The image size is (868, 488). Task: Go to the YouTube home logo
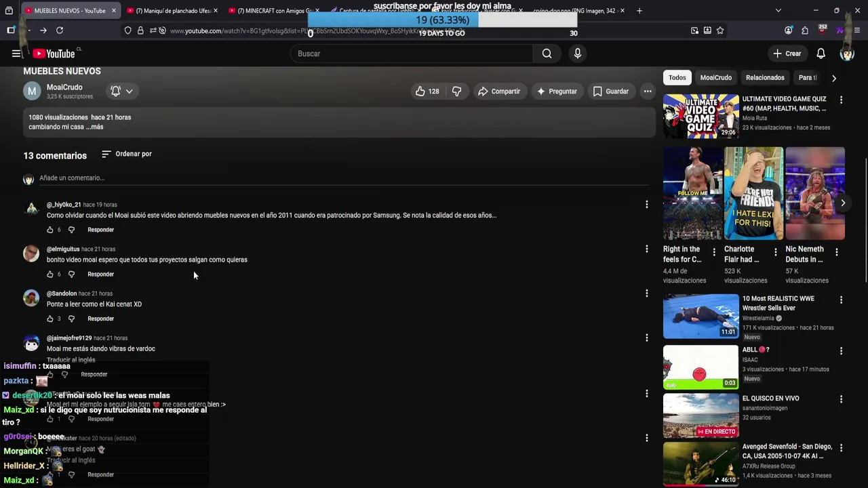pyautogui.click(x=54, y=54)
